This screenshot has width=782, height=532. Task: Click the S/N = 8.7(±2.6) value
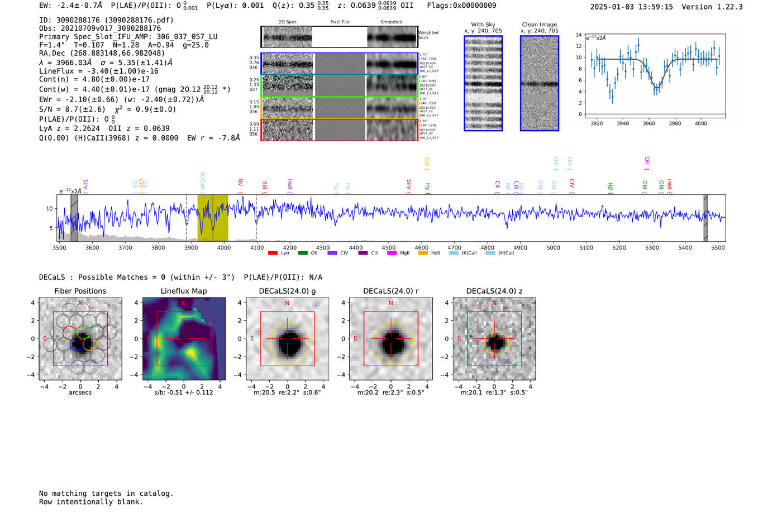coord(72,109)
